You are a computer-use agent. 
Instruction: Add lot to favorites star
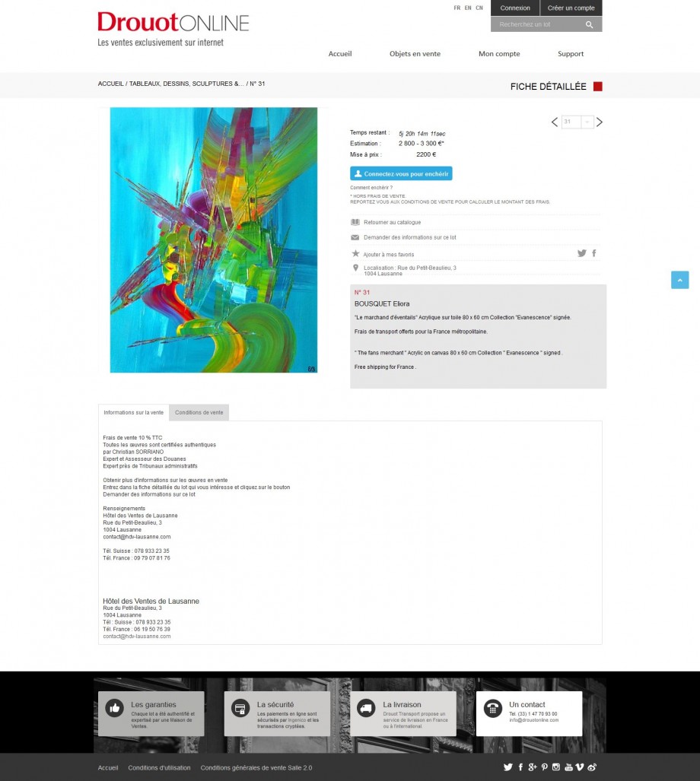355,253
